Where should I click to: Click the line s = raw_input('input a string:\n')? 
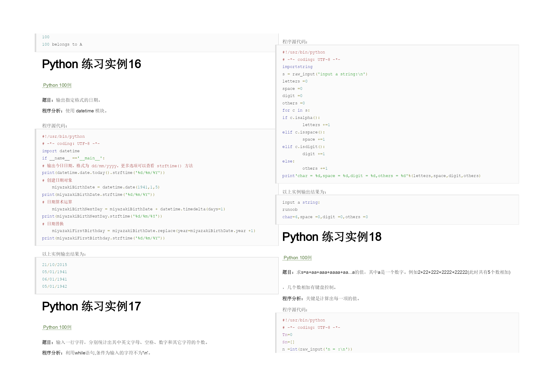tap(325, 74)
